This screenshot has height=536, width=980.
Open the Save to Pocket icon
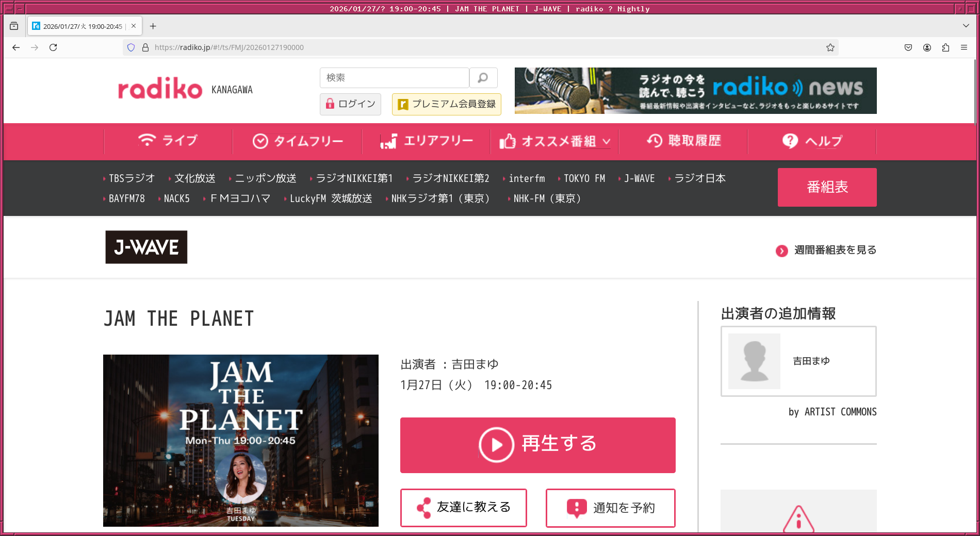pyautogui.click(x=908, y=47)
